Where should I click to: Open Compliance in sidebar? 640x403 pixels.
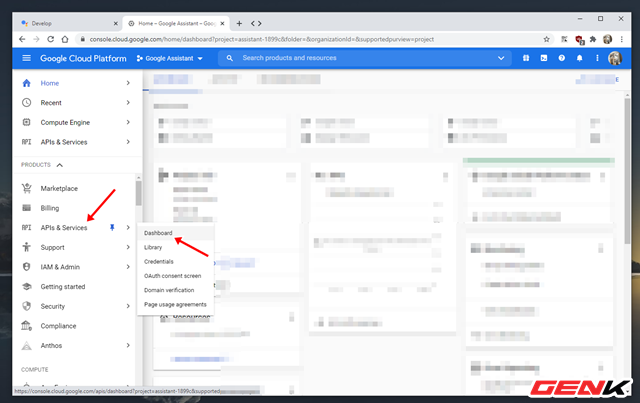click(x=58, y=325)
